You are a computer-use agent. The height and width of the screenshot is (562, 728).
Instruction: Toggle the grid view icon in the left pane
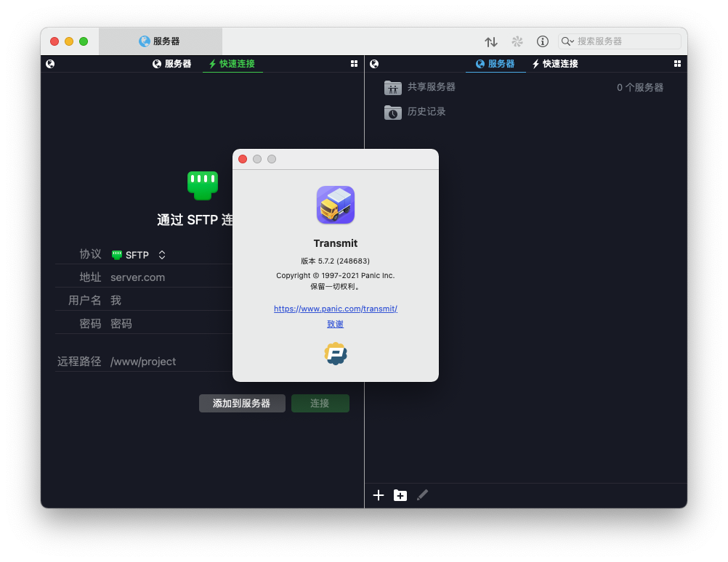point(354,64)
